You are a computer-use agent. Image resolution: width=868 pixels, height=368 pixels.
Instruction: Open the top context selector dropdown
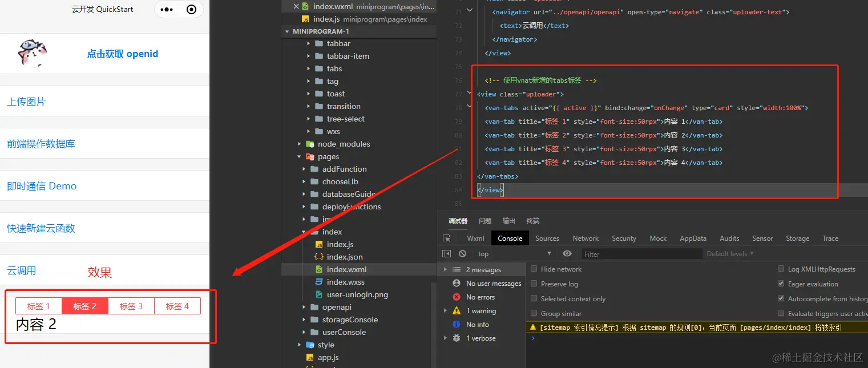(x=514, y=254)
